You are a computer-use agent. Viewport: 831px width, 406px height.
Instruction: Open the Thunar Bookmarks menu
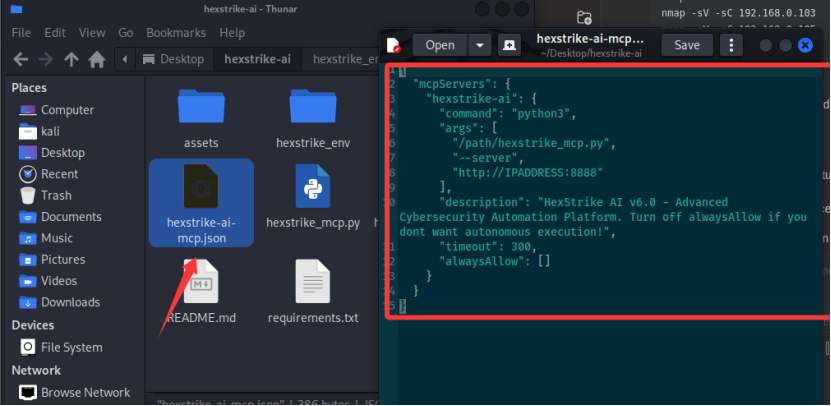click(x=176, y=33)
